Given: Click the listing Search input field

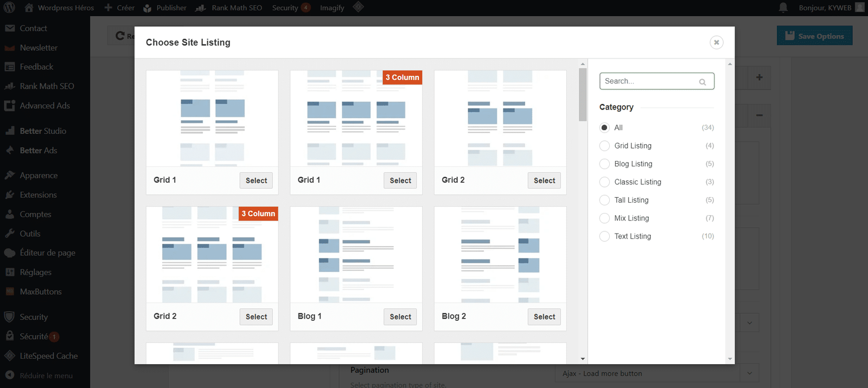Looking at the screenshot, I should (649, 81).
